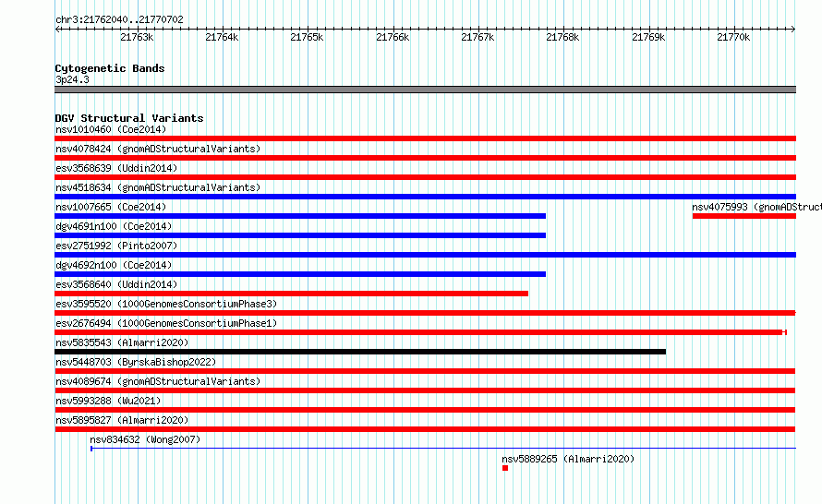The image size is (822, 504).
Task: Click the 21767k ruler mark
Action: click(x=477, y=37)
